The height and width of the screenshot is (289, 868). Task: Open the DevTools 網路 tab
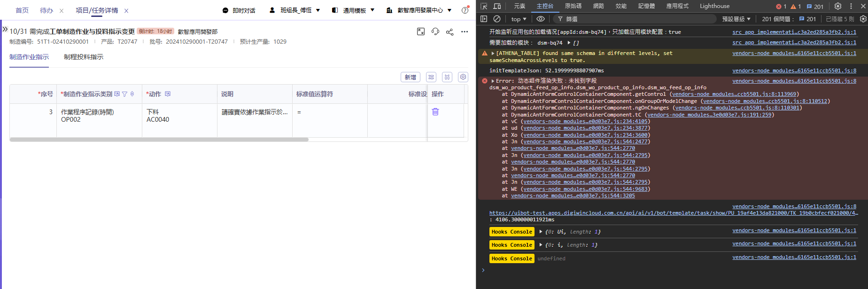click(598, 6)
